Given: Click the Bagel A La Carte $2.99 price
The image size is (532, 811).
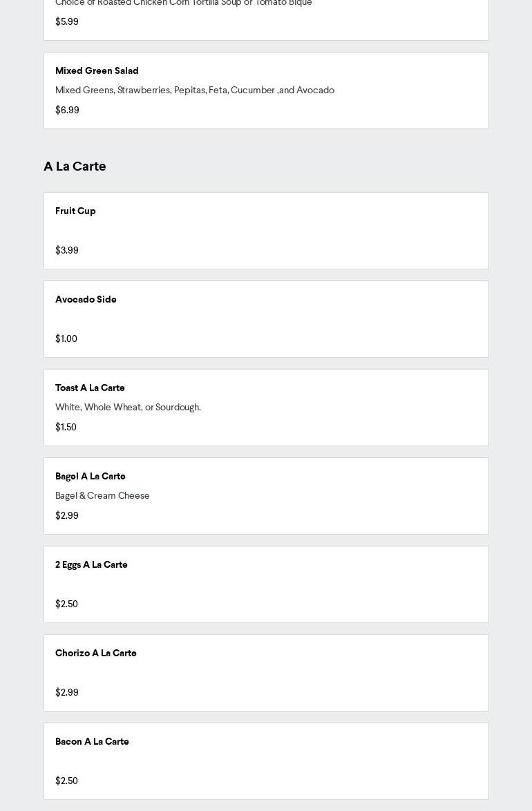Looking at the screenshot, I should click(67, 515).
